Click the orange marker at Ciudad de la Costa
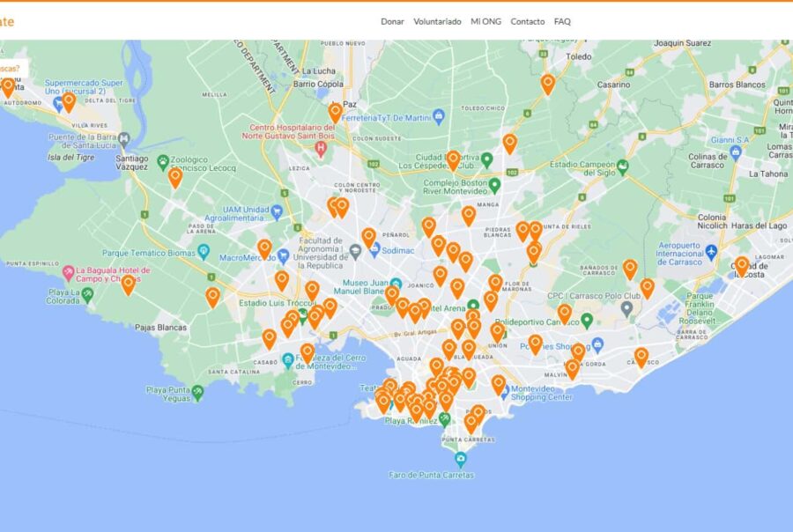 [742, 265]
